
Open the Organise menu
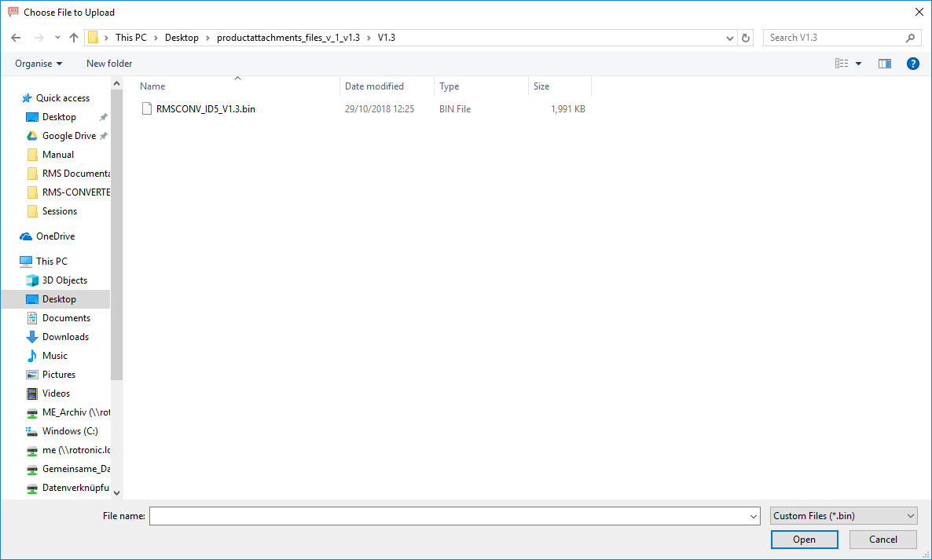tap(38, 64)
